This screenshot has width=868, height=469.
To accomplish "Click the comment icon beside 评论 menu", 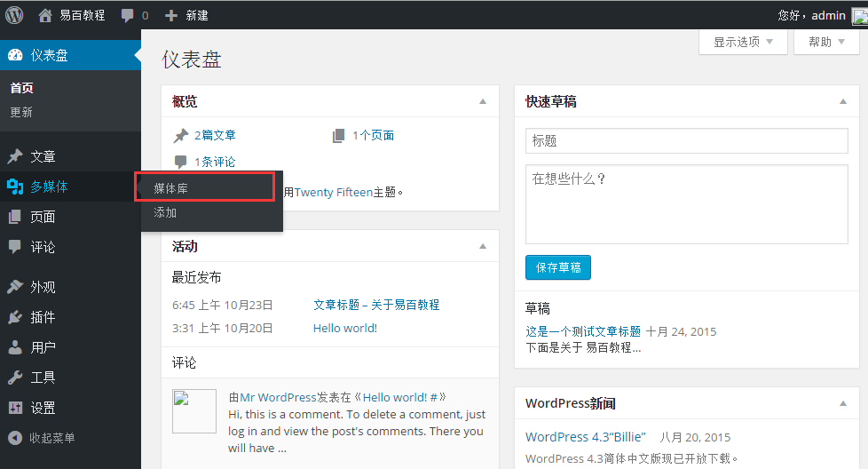I will point(15,247).
